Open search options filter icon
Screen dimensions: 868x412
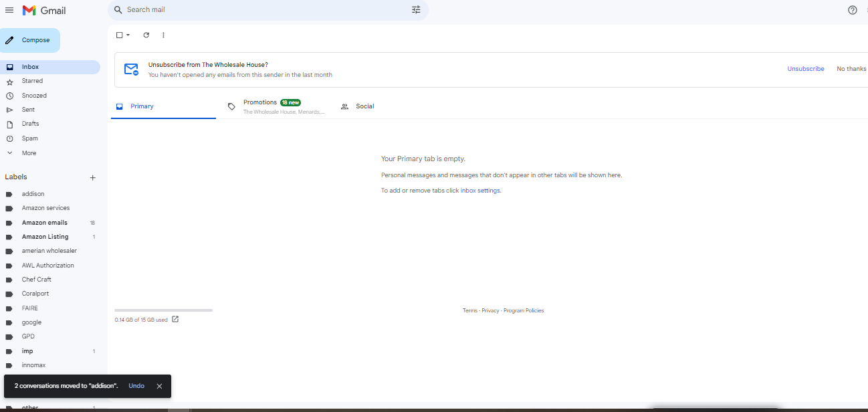[x=416, y=10]
